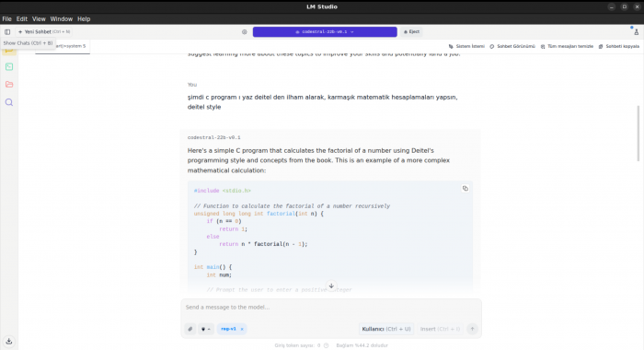Click the user message starting 'şimdi c program'
Viewport: 644px width, 350px height.
point(322,102)
